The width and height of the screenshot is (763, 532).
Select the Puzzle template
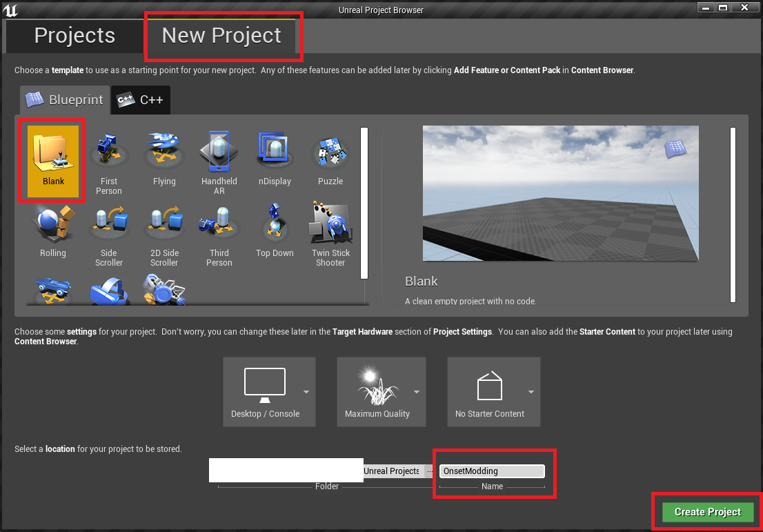point(330,159)
